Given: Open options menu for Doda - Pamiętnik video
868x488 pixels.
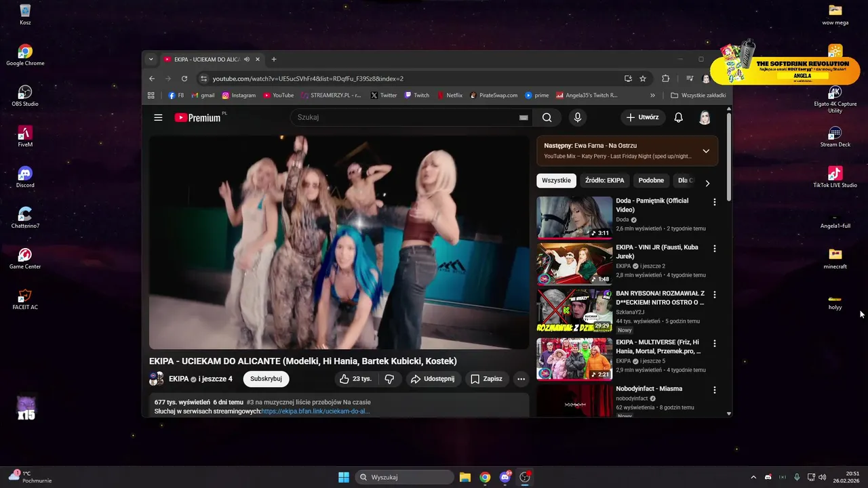Looking at the screenshot, I should point(714,202).
